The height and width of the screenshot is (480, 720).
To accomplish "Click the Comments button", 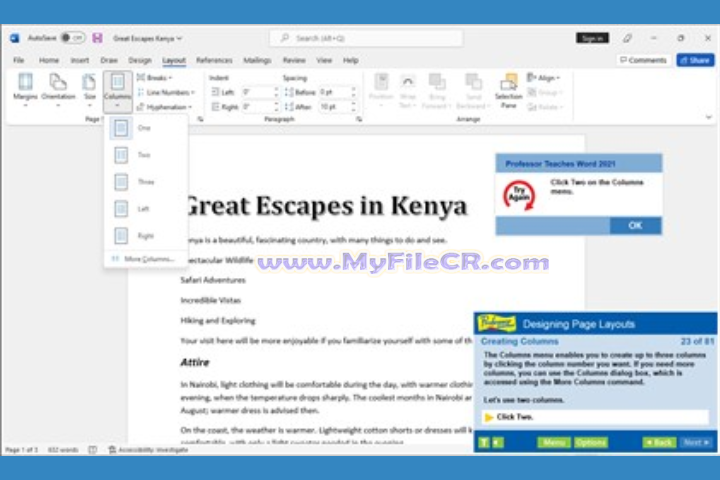I will click(x=643, y=60).
